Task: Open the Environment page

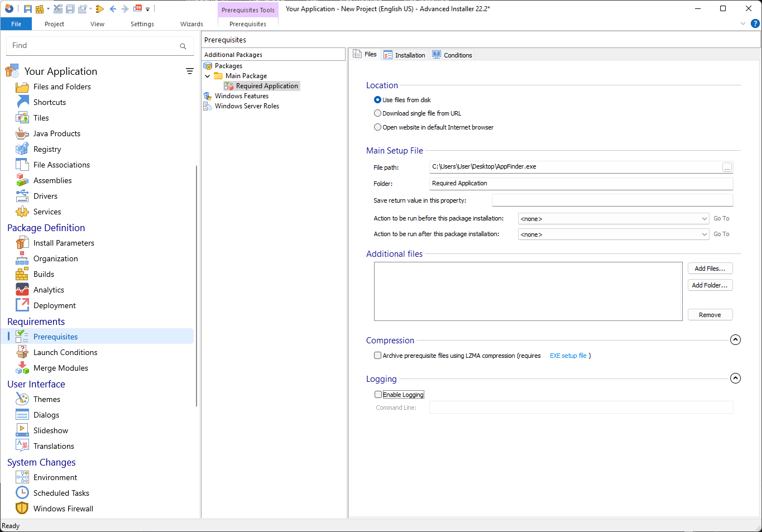Action: pos(55,477)
